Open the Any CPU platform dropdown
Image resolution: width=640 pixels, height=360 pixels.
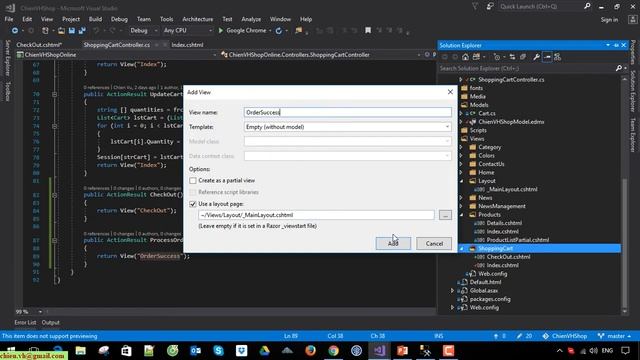(x=188, y=31)
